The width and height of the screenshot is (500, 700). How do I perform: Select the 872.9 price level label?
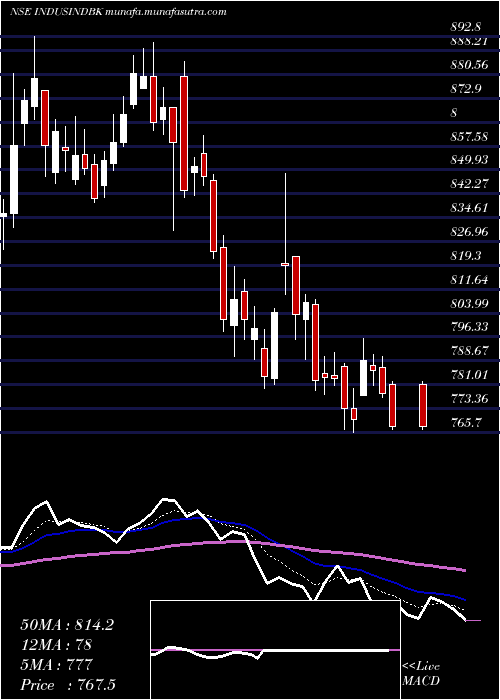pyautogui.click(x=466, y=88)
